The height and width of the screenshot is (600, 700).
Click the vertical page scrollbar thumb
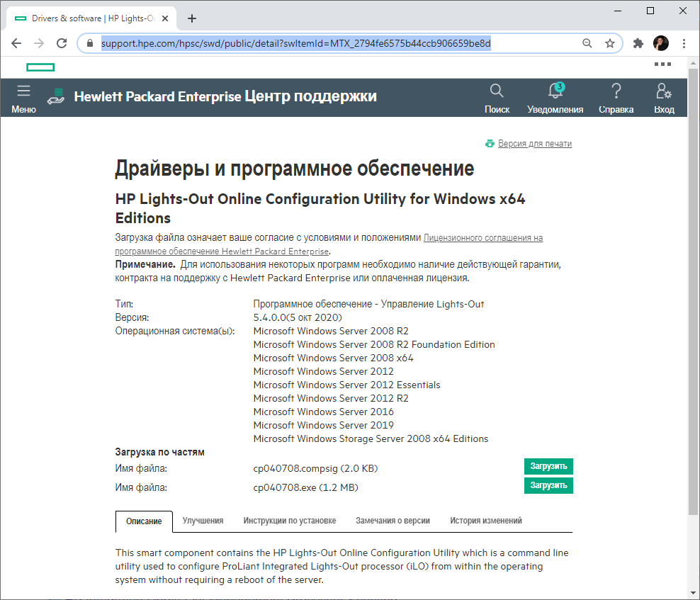[x=692, y=292]
